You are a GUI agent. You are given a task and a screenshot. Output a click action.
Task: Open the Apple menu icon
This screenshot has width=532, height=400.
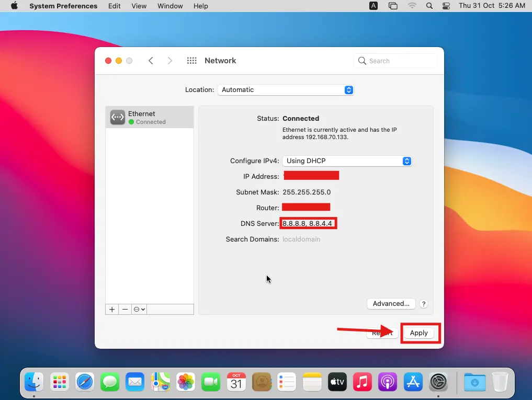point(14,6)
